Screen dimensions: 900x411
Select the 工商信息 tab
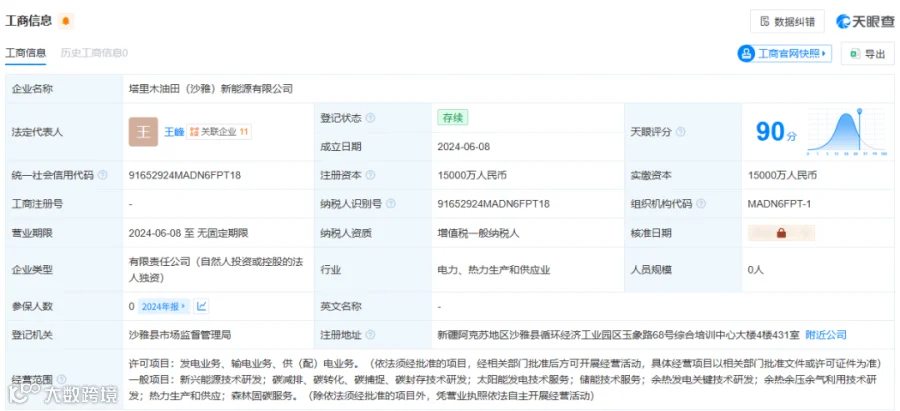26,53
